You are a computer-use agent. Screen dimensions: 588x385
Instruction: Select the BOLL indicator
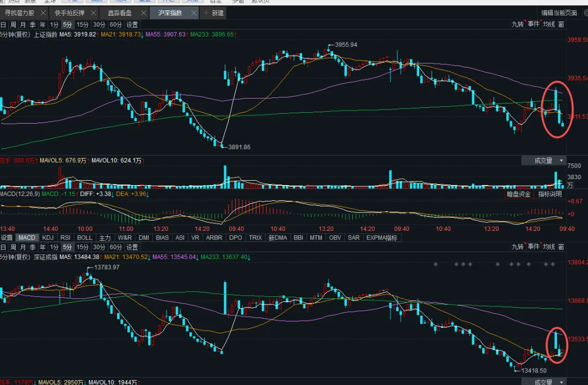click(x=84, y=238)
